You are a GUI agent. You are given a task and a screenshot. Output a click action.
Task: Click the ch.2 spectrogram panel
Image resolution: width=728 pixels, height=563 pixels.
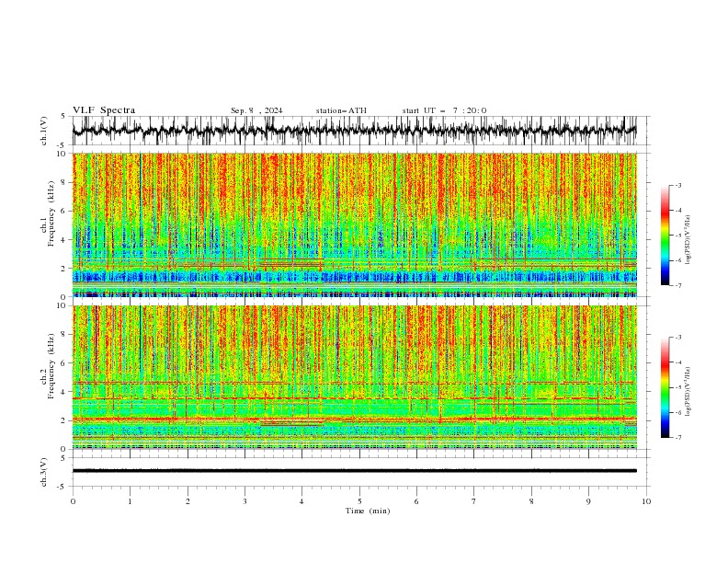point(355,377)
